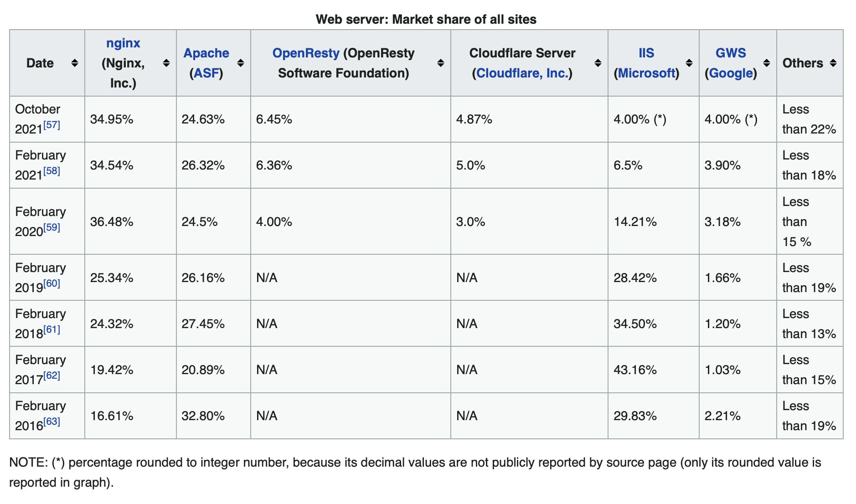856x504 pixels.
Task: Select GWS value 1.66%
Action: [x=722, y=278]
